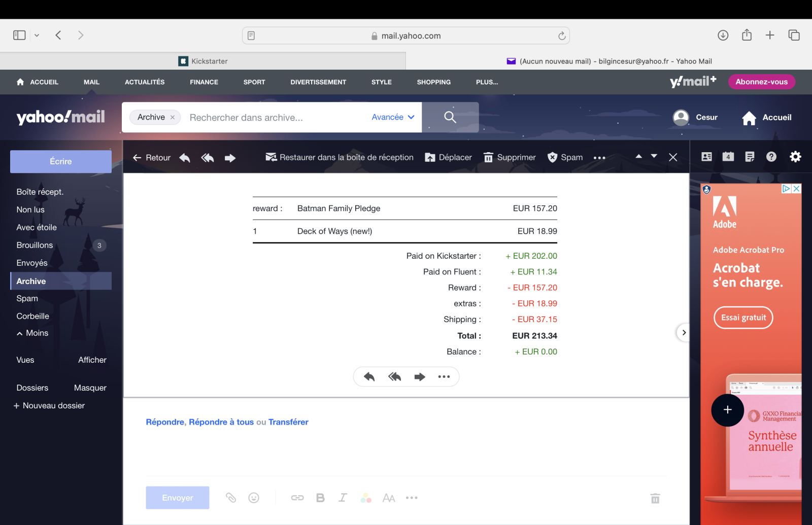812x525 pixels.
Task: Open the contacts card icon
Action: tap(706, 157)
